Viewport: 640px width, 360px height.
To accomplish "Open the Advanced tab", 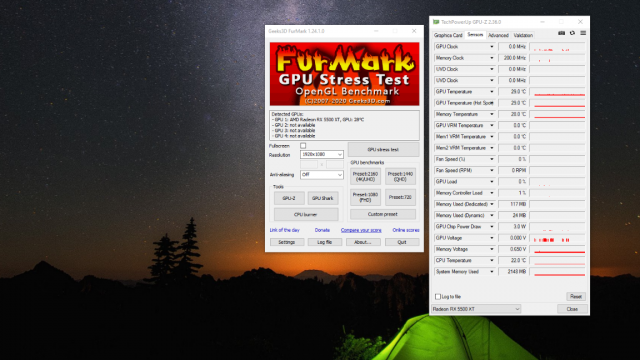I will click(498, 35).
